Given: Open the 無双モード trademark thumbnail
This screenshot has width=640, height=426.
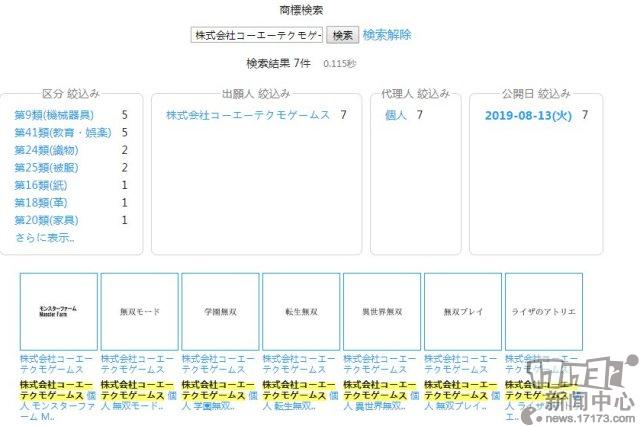Looking at the screenshot, I should (140, 312).
